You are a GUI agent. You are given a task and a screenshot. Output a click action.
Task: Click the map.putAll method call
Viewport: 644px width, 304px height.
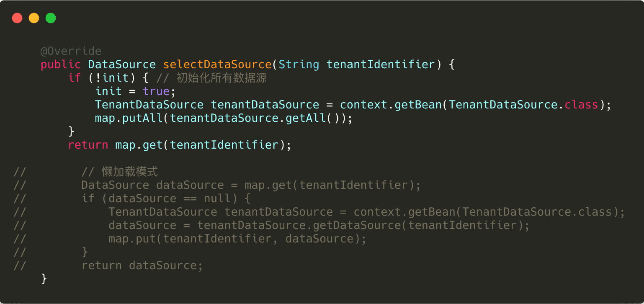129,119
